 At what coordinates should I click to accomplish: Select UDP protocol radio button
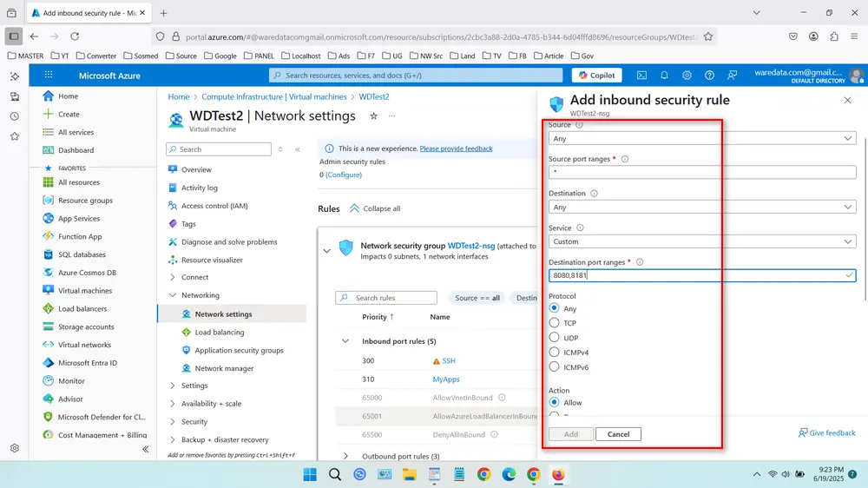click(554, 337)
